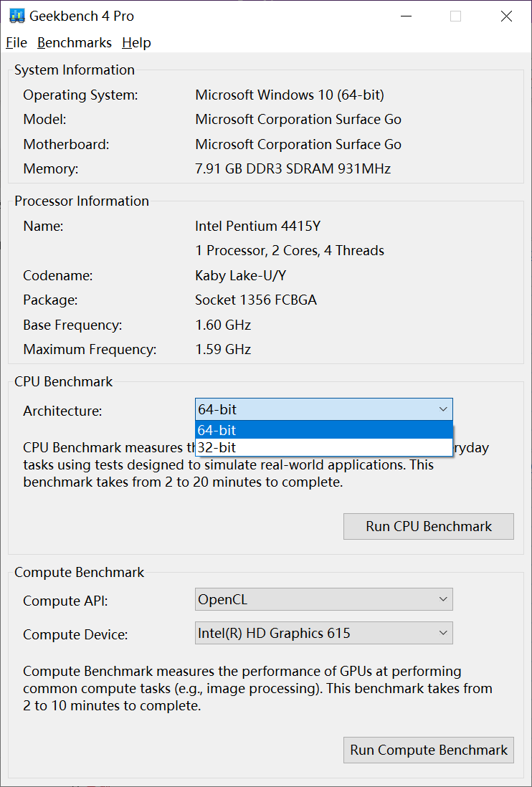Click the Run CPU Benchmark button
This screenshot has height=787, width=532.
point(429,527)
